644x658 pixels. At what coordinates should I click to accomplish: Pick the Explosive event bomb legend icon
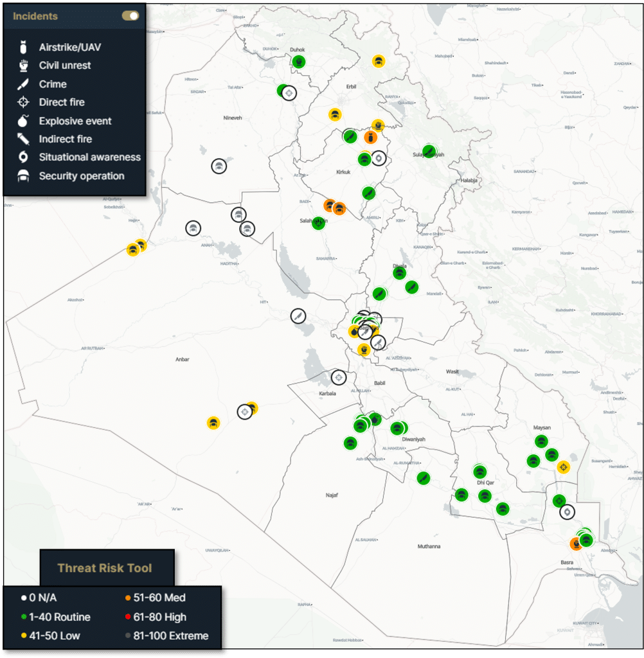[24, 121]
